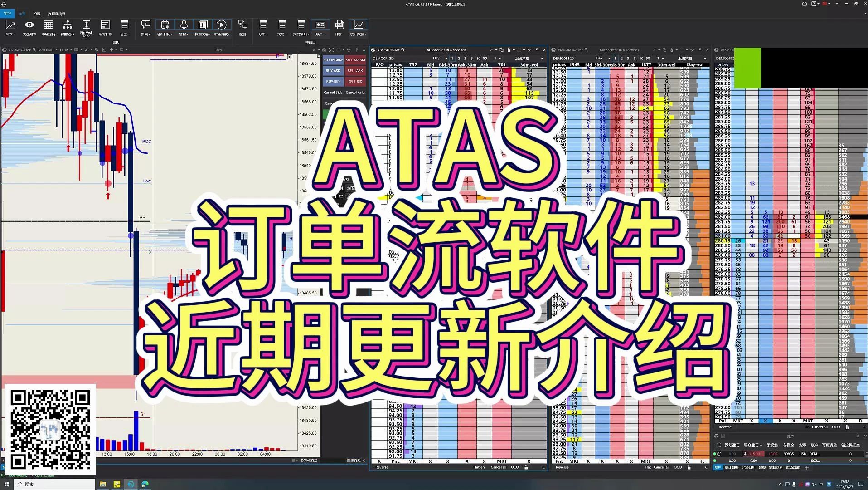Switch to the 许可证信息 tab
Image resolution: width=868 pixels, height=490 pixels.
[57, 14]
